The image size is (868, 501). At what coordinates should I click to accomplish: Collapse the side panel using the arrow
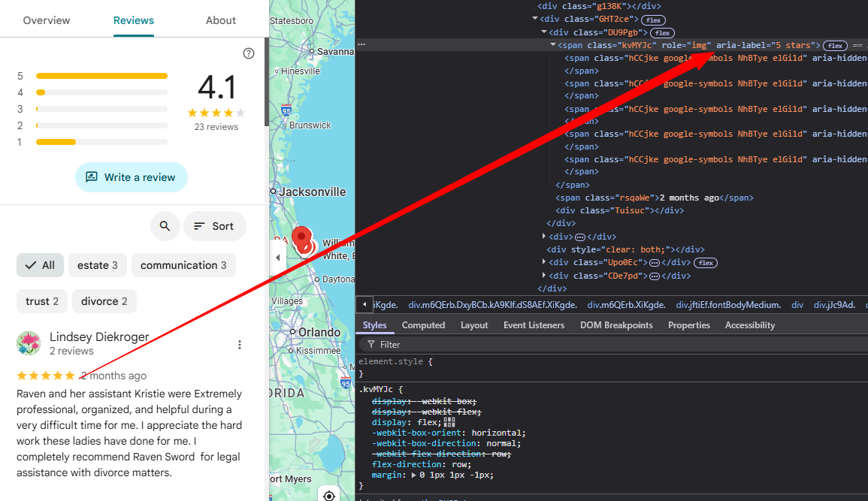pos(277,258)
